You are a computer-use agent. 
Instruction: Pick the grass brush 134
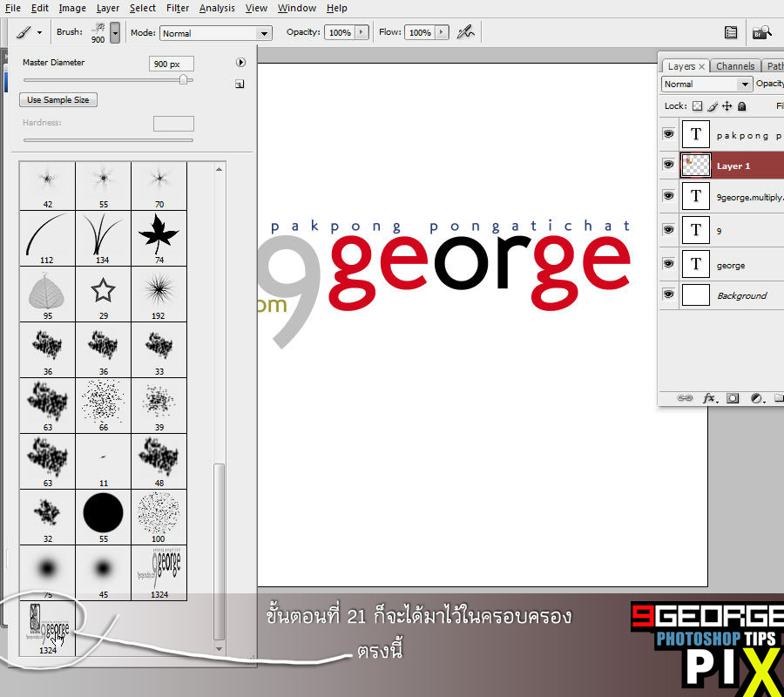(103, 238)
